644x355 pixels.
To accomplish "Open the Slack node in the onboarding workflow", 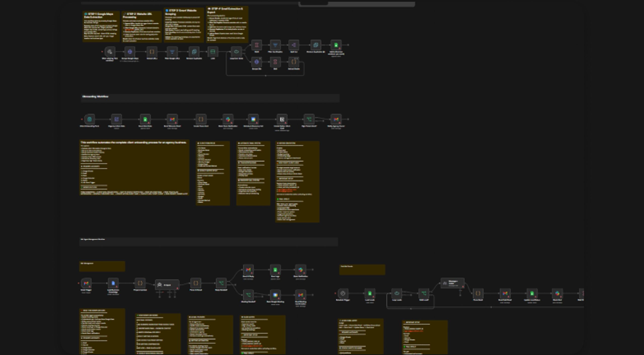I will tap(228, 119).
